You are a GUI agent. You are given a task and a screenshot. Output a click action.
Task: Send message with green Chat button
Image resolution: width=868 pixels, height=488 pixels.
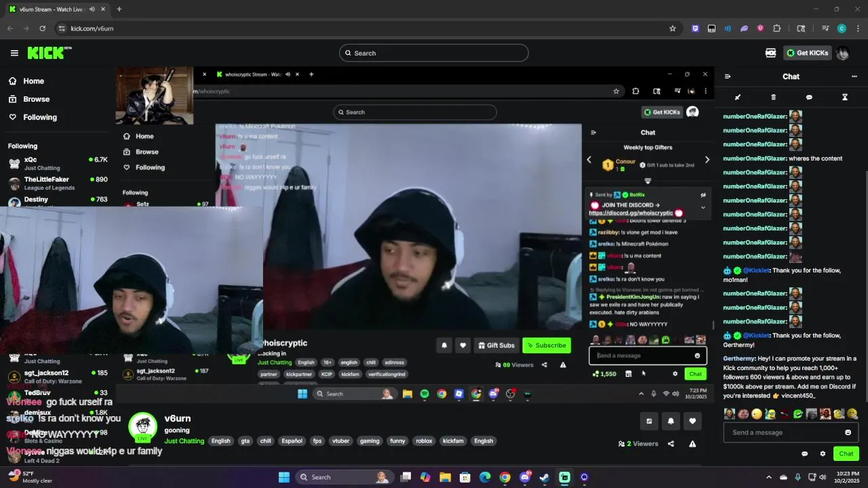(x=846, y=454)
